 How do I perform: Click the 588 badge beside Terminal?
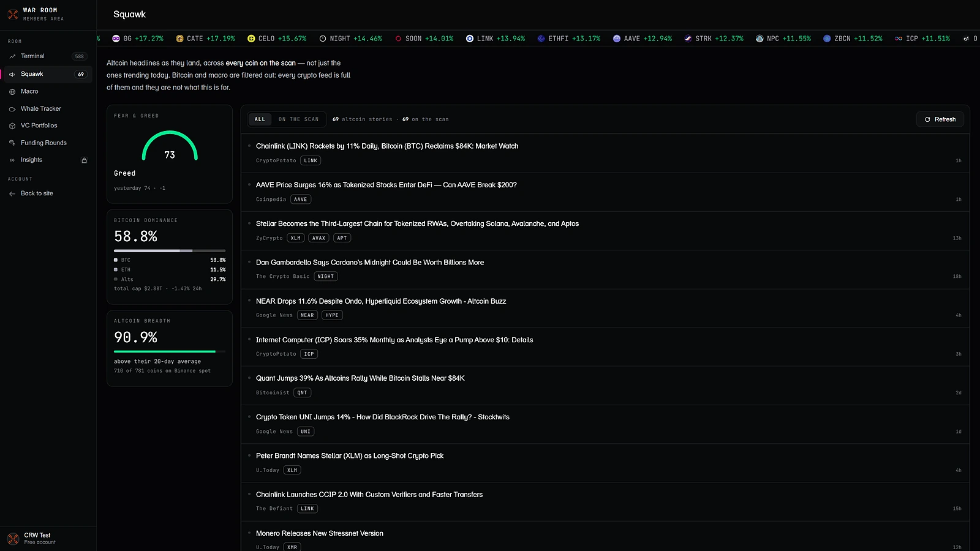coord(80,56)
